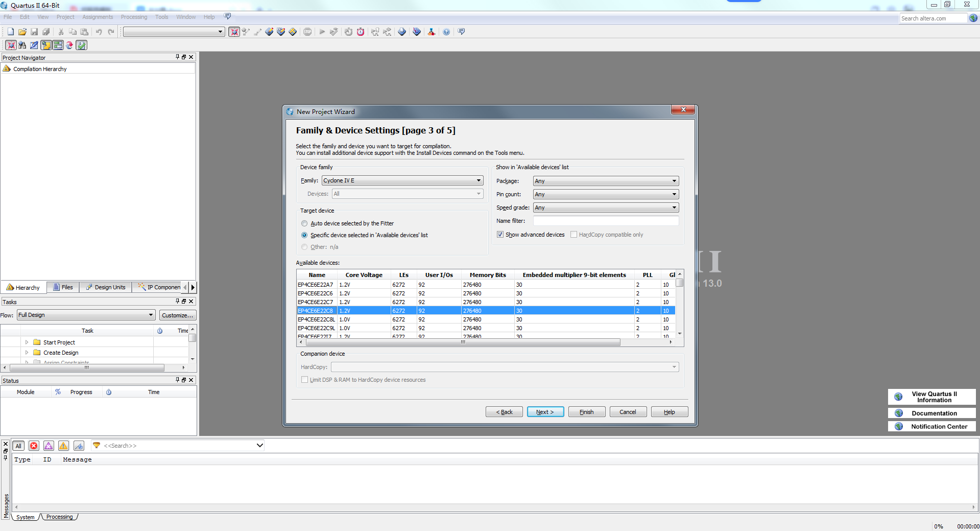Click the Redo arrow icon
The height and width of the screenshot is (531, 980).
pos(111,32)
